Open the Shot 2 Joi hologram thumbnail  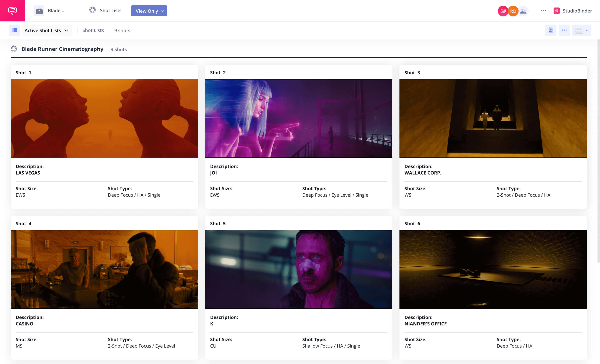point(299,118)
